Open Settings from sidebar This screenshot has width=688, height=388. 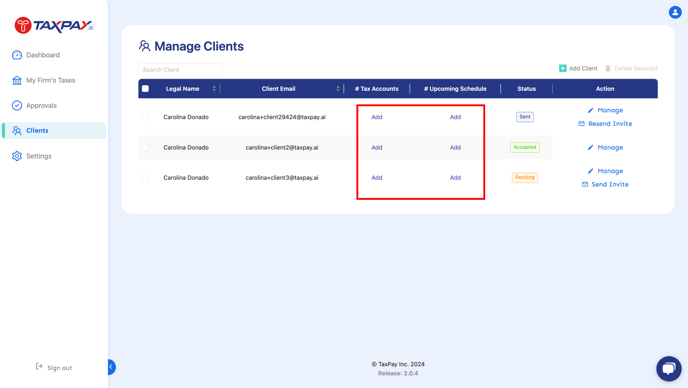(x=39, y=156)
